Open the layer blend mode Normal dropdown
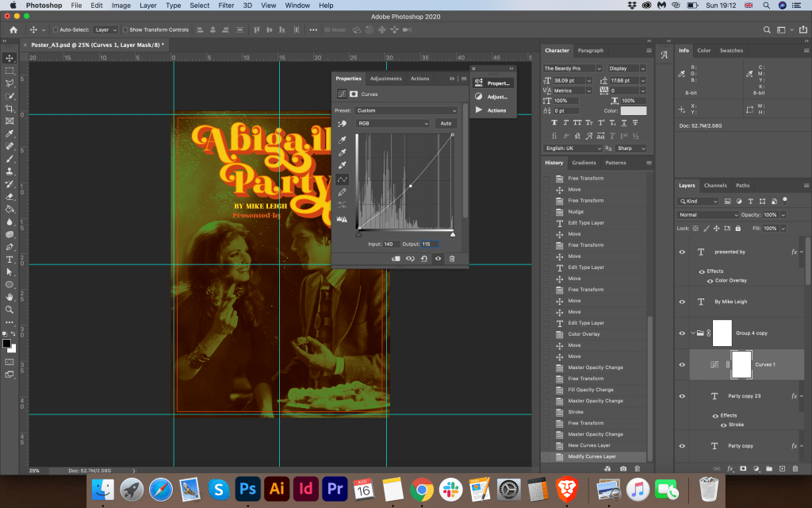812x508 pixels. coord(707,215)
